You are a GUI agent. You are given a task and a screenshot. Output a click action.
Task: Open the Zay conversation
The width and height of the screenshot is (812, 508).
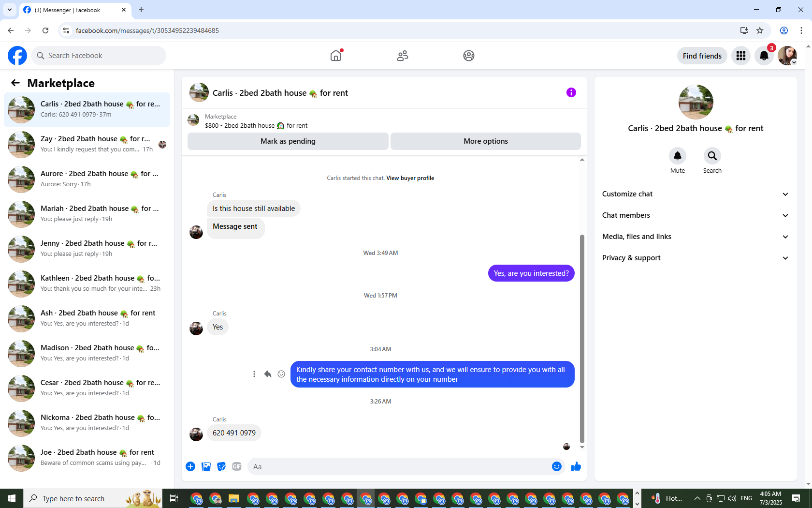click(x=87, y=144)
